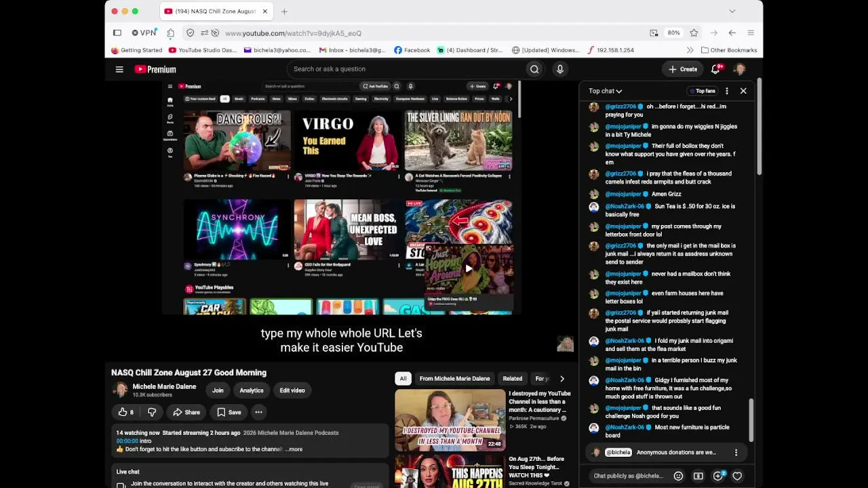
Task: List all tabs dropdown arrow
Action: 732,12
